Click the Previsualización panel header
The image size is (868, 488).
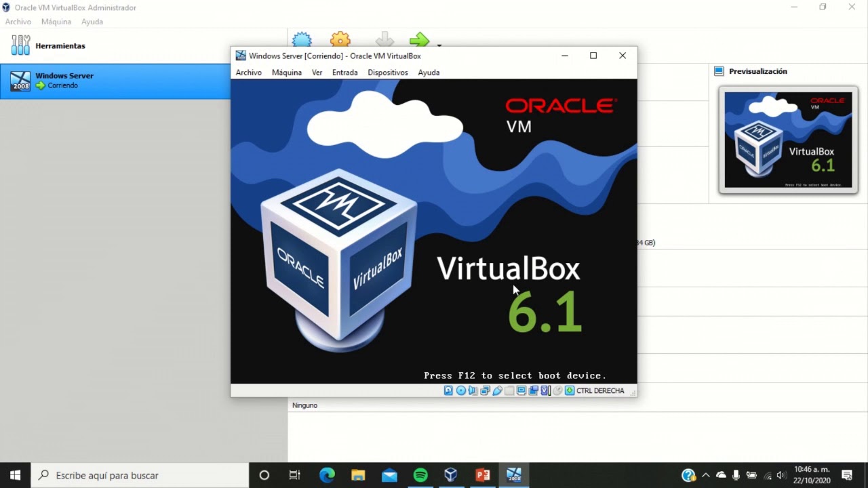click(x=758, y=71)
